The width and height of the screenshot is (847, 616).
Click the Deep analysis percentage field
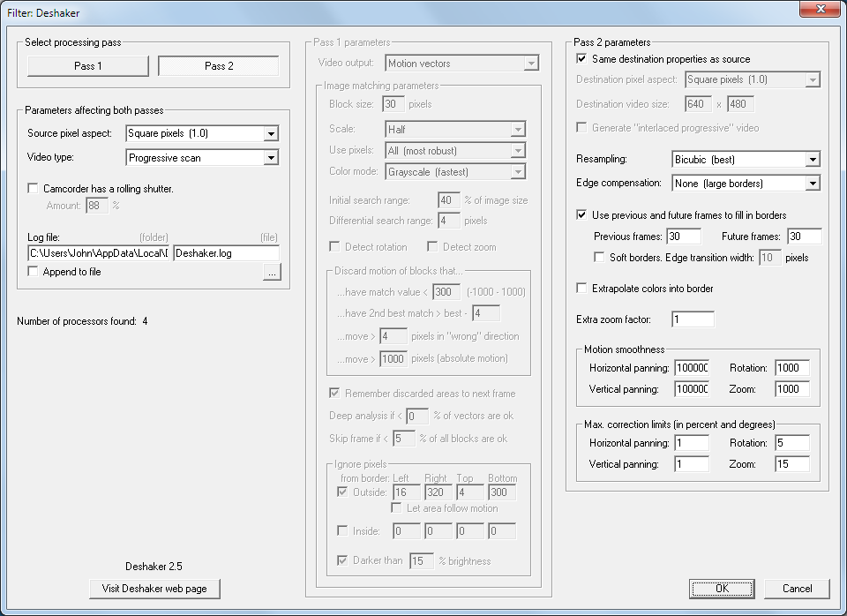[417, 416]
